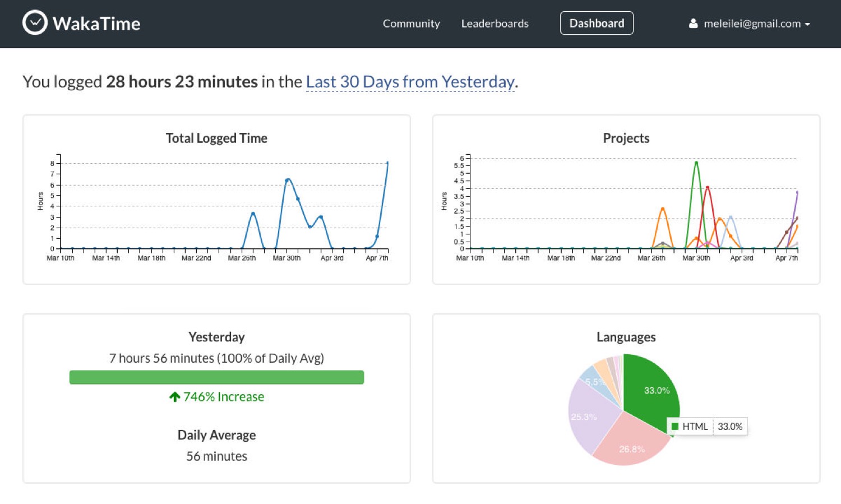This screenshot has height=504, width=841.
Task: Click the user profile silhouette icon
Action: click(x=694, y=24)
